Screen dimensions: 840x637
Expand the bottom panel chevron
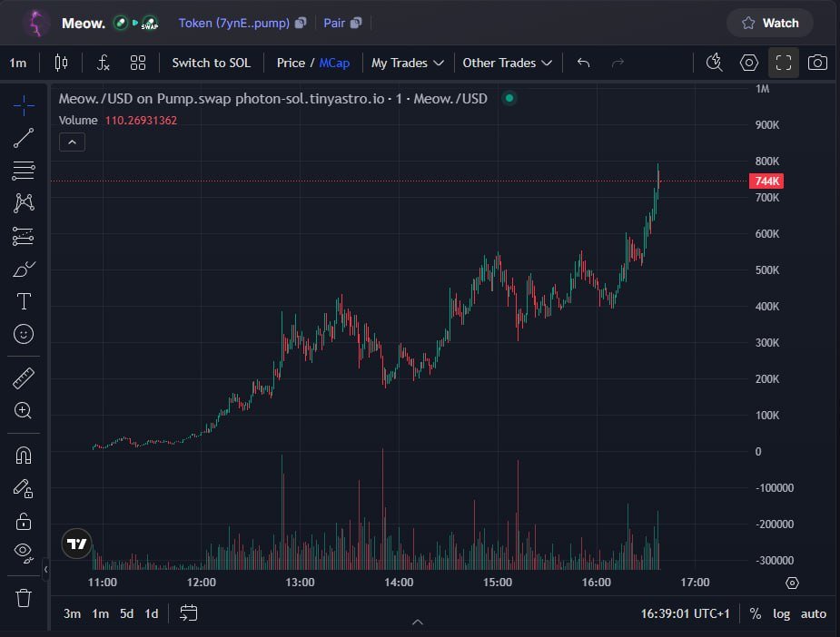pyautogui.click(x=418, y=622)
